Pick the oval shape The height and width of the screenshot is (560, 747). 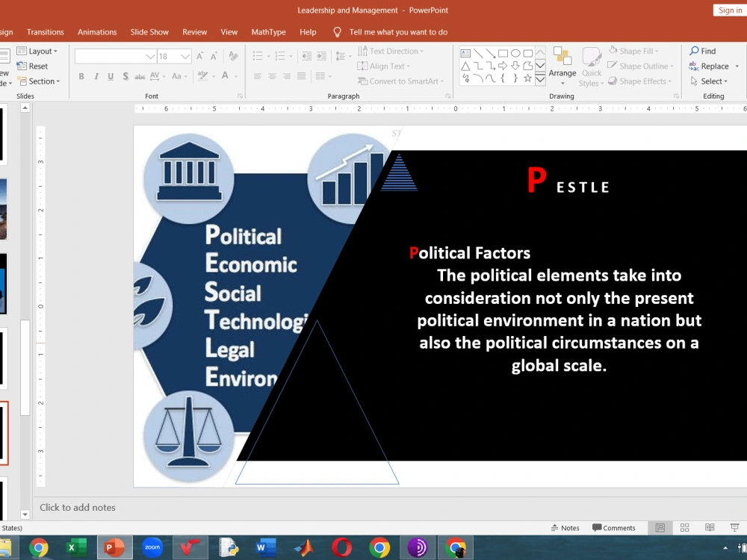pos(515,53)
